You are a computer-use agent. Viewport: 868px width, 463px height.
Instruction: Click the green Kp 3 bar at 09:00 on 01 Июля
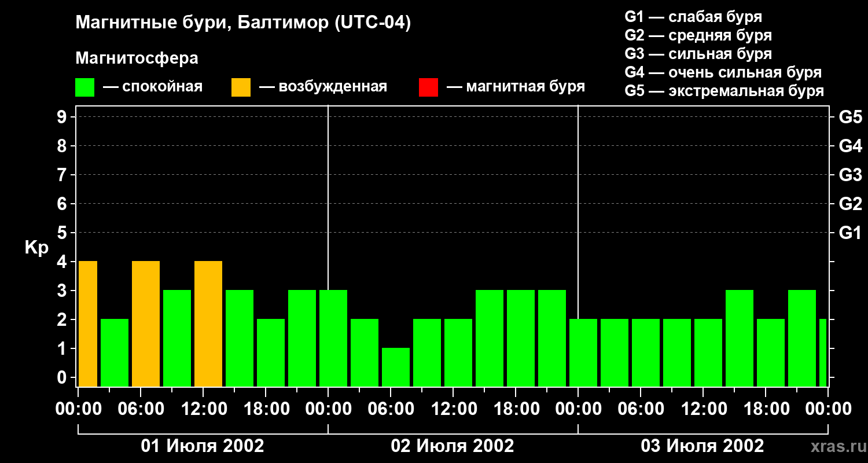[177, 338]
